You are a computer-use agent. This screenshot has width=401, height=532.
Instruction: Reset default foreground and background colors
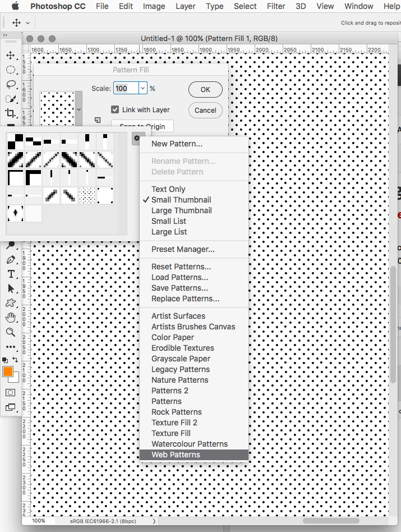click(4, 360)
